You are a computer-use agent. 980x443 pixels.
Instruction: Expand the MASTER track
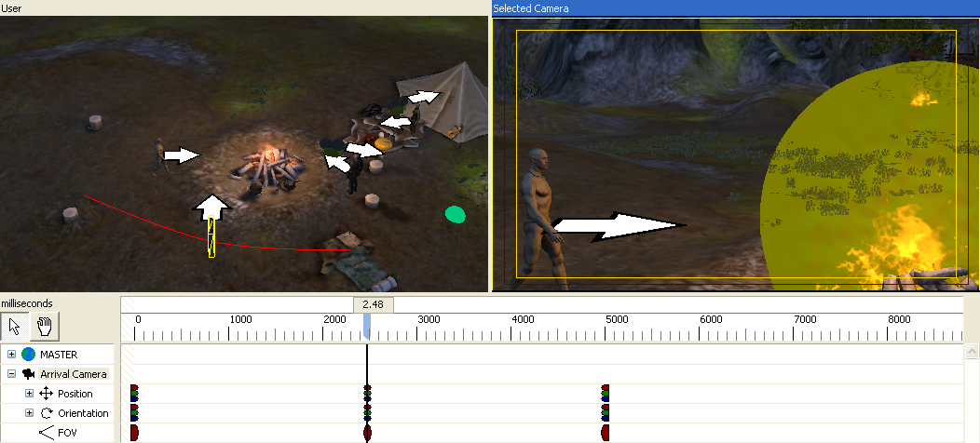coord(11,355)
